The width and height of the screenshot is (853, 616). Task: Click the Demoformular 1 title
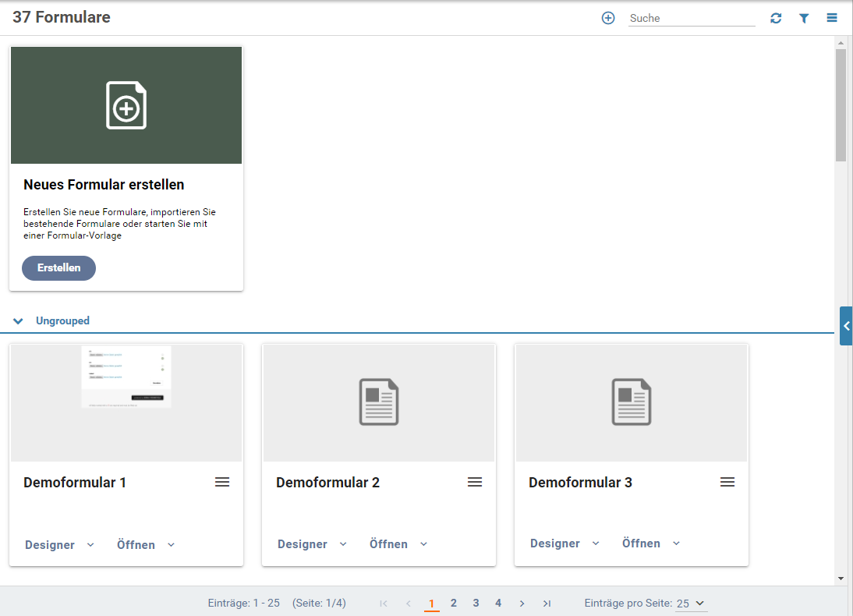pyautogui.click(x=75, y=483)
